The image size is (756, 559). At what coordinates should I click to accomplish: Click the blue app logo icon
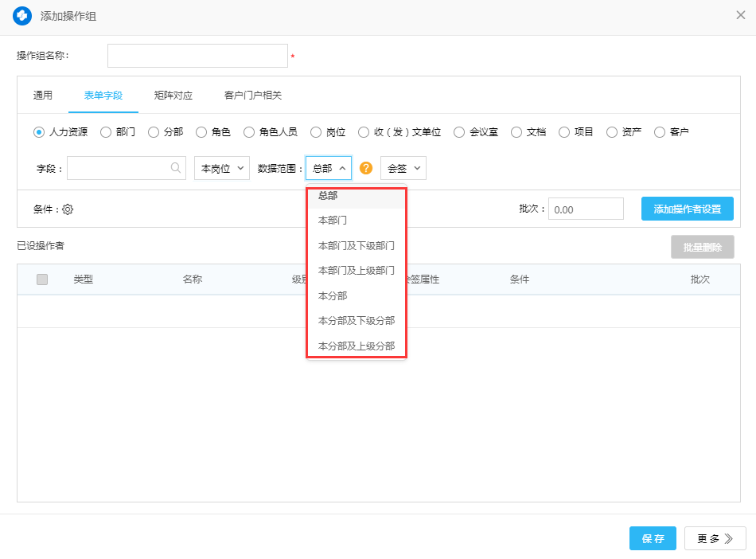(22, 16)
